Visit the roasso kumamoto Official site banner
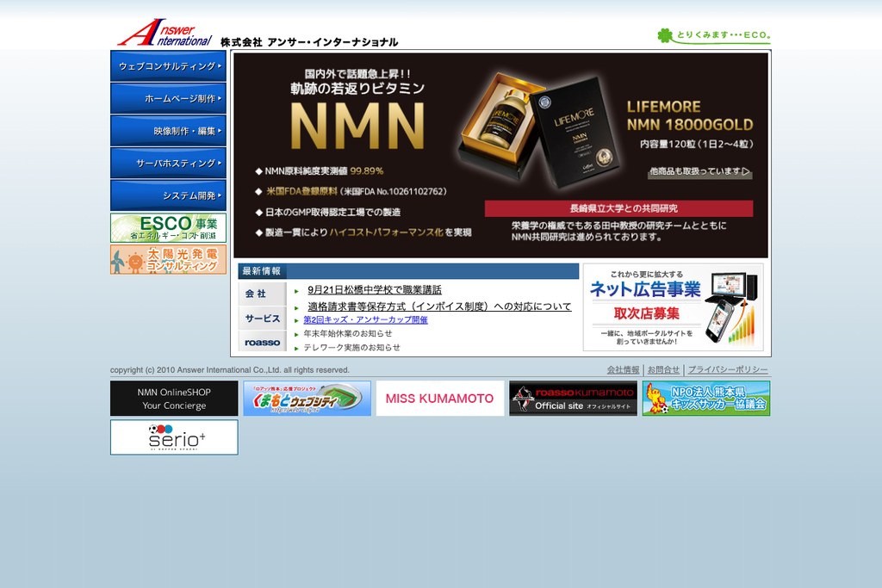Image resolution: width=882 pixels, height=588 pixels. pos(573,399)
